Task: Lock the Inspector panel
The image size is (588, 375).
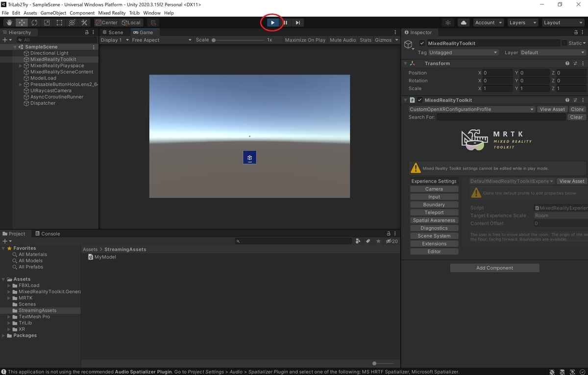Action: 575,32
